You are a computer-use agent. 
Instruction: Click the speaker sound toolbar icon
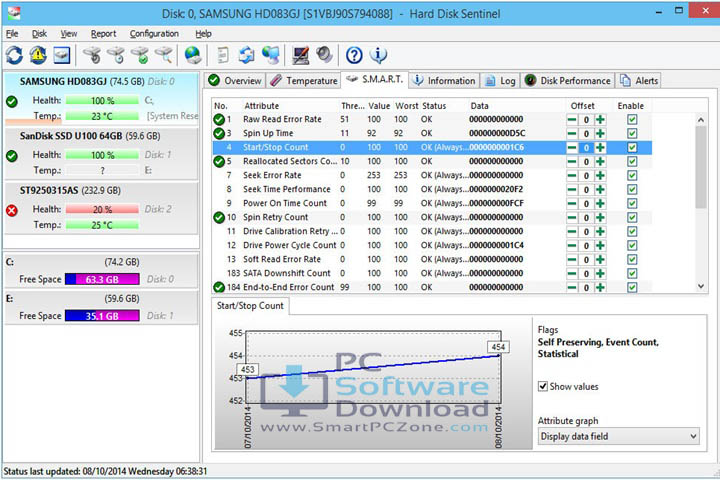(x=324, y=55)
